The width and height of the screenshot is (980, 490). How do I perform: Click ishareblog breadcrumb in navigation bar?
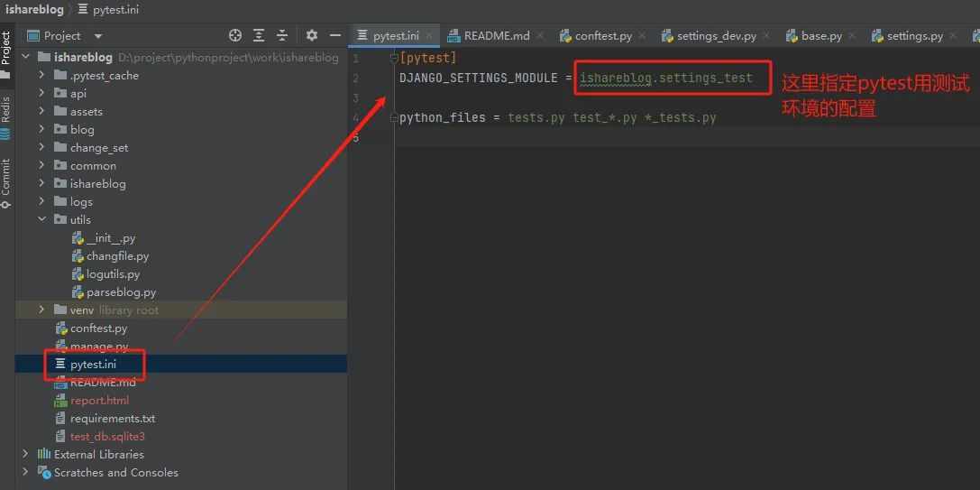[32, 10]
